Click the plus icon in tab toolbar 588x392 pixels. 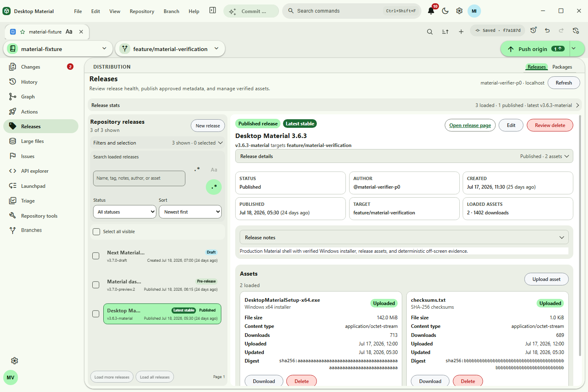pos(461,31)
